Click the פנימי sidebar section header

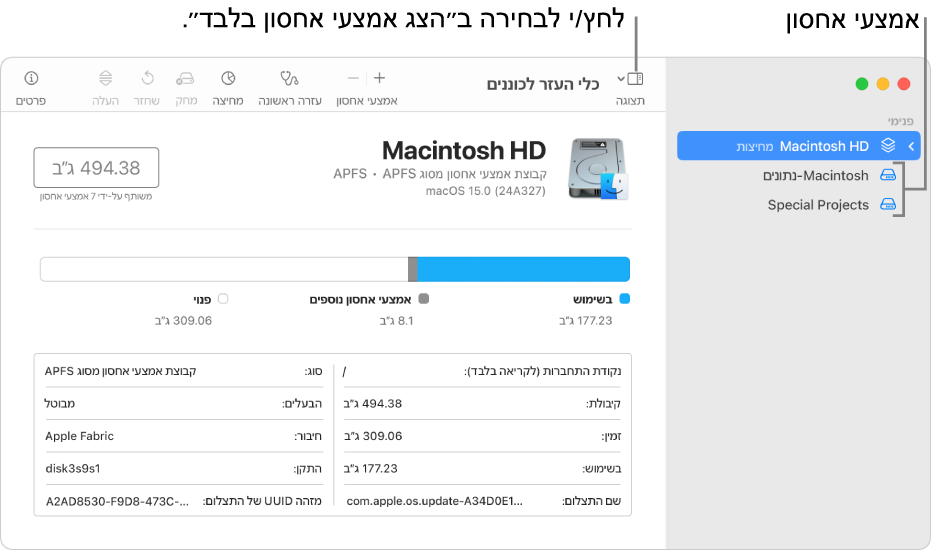(901, 121)
